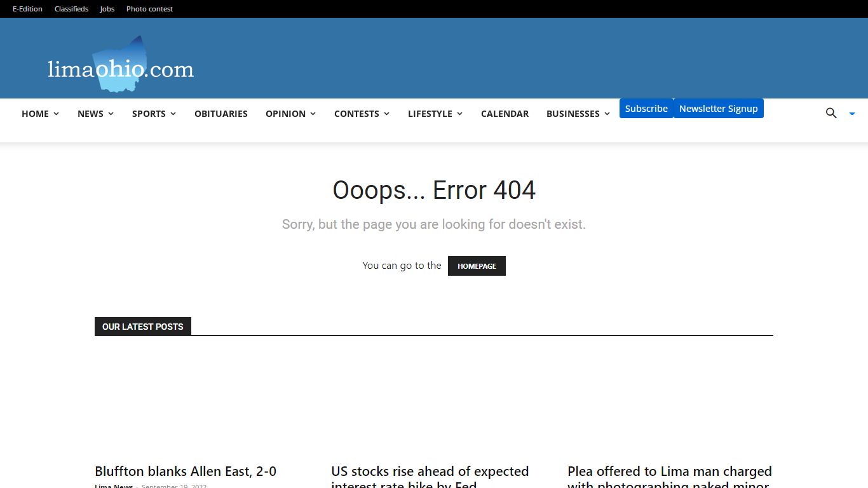Screen dimensions: 868x488
Task: Expand the Sports chevron arrow
Action: 173,114
